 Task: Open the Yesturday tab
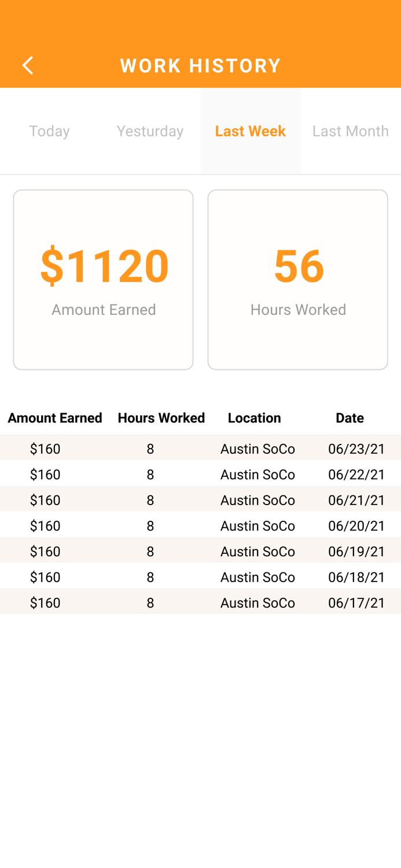coord(150,131)
